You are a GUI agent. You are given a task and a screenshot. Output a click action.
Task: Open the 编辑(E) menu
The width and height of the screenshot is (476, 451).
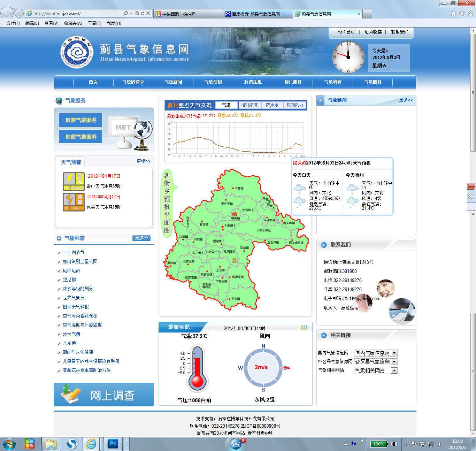point(32,23)
